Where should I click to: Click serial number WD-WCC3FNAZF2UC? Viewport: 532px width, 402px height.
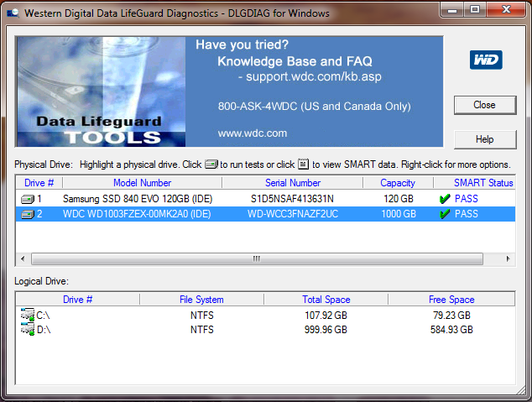click(293, 214)
